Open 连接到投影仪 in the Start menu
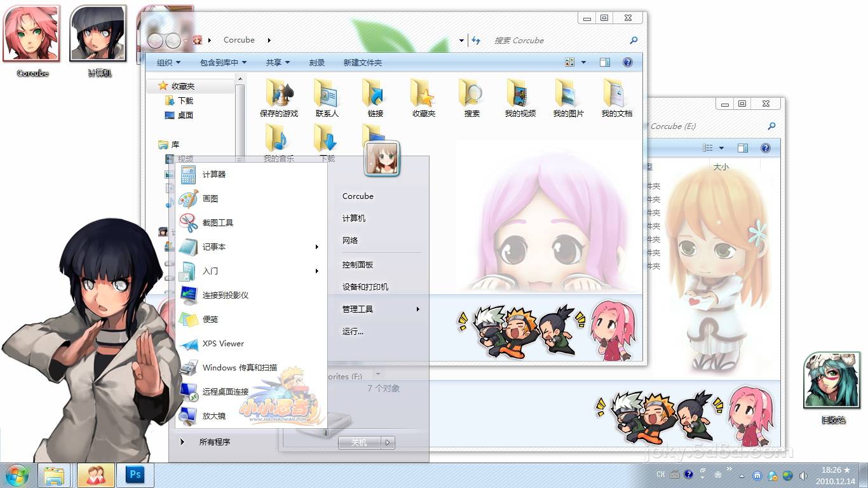Screen dimensions: 868x488 (250, 295)
